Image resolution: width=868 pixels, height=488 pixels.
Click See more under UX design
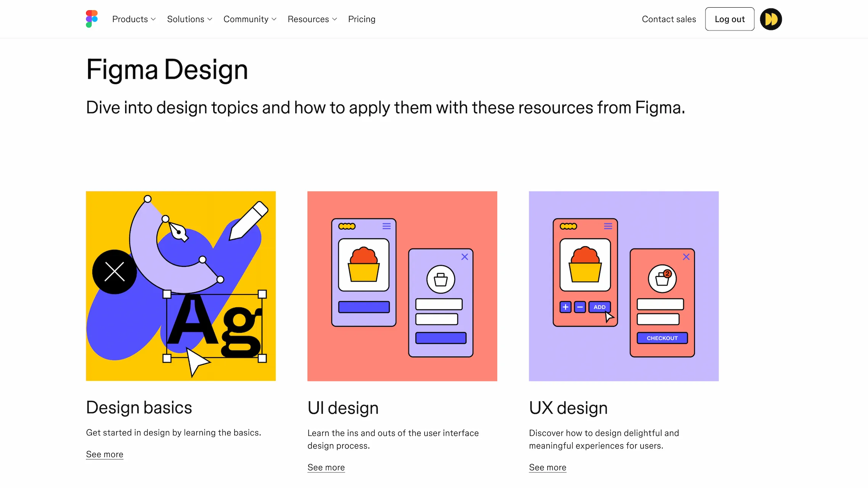pos(548,467)
